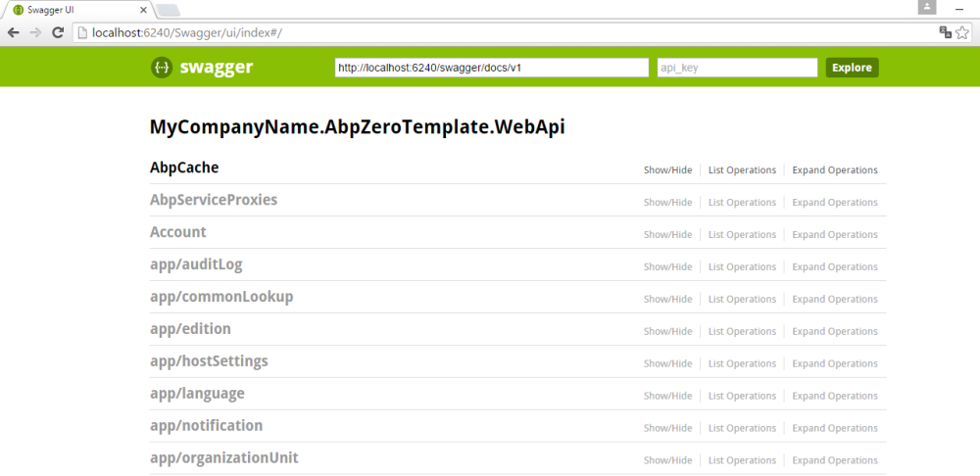Click the swagger docs URL input field
Screen dimensions: 980x476
[492, 68]
